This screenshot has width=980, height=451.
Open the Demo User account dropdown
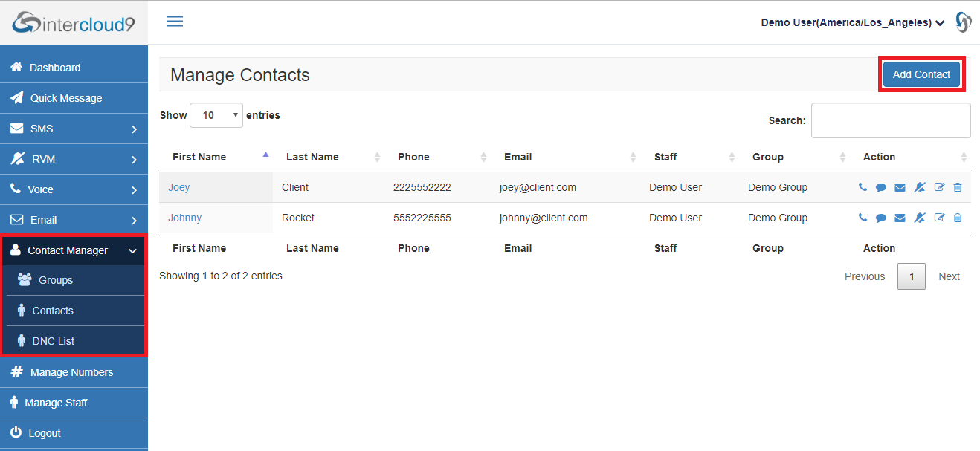point(853,22)
